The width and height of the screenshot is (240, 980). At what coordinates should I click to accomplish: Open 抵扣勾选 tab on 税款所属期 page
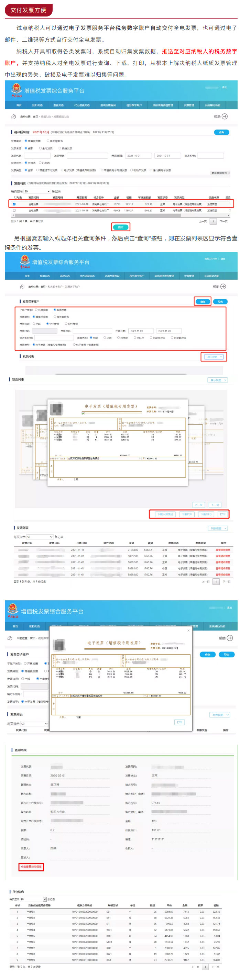(37, 105)
